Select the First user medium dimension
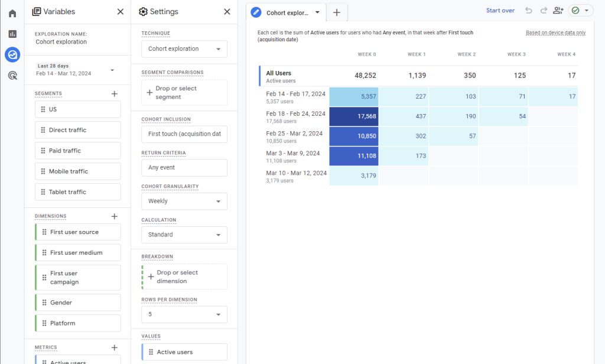The image size is (605, 364). [x=77, y=253]
